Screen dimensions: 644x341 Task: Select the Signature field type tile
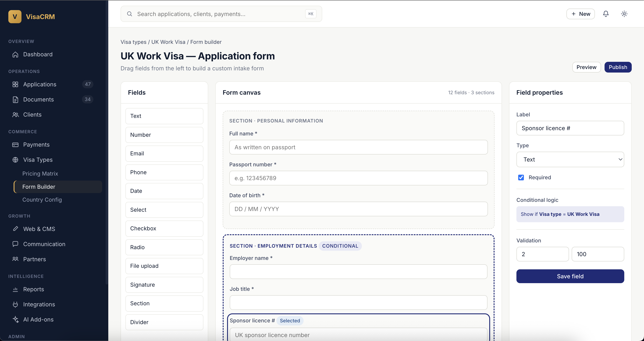coord(164,285)
